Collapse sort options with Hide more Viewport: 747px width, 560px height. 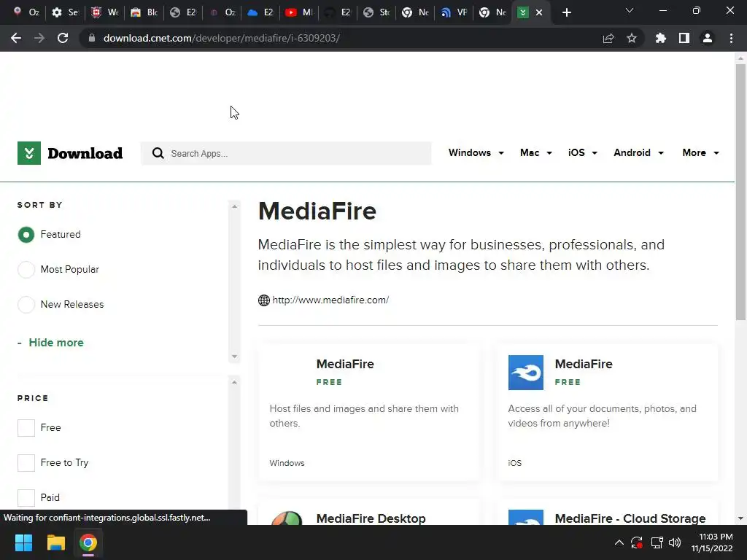tap(50, 343)
